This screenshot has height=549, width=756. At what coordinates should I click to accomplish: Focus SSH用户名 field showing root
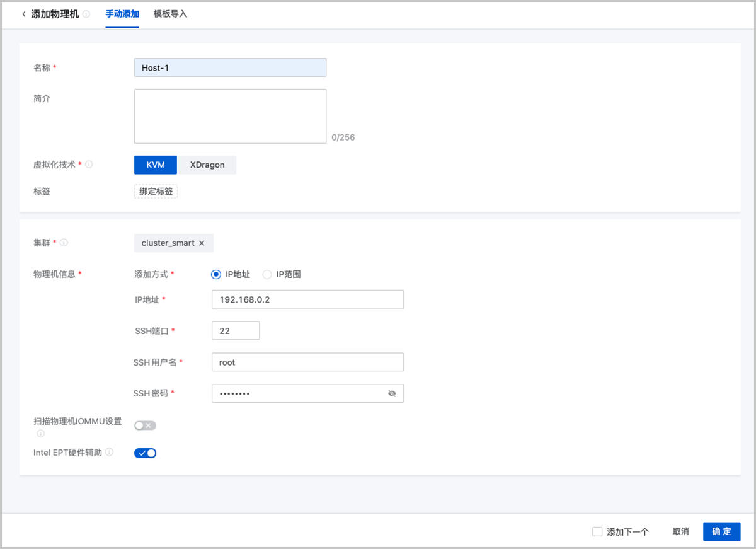tap(307, 362)
